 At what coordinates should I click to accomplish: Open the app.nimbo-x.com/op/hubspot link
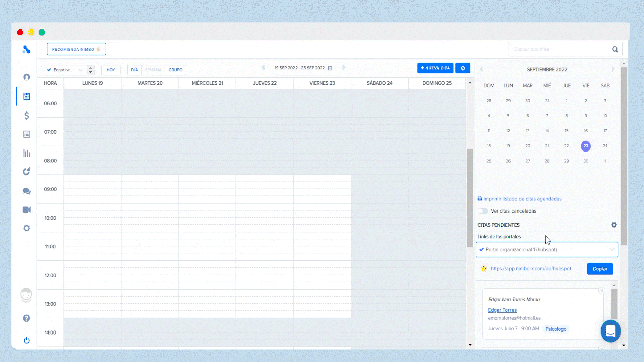(x=531, y=269)
